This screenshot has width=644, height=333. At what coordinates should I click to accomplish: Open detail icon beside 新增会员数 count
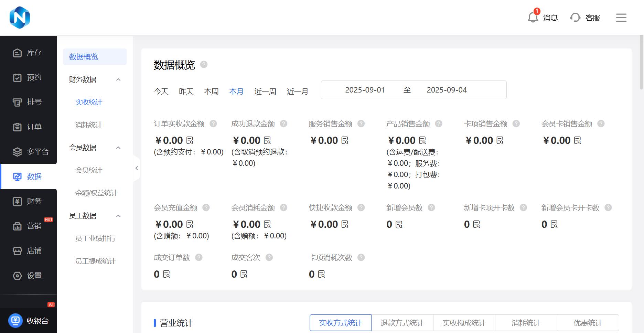point(399,225)
